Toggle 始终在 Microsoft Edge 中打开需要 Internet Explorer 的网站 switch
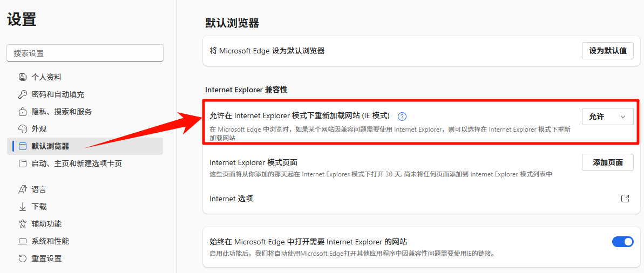The width and height of the screenshot is (644, 273). point(622,242)
